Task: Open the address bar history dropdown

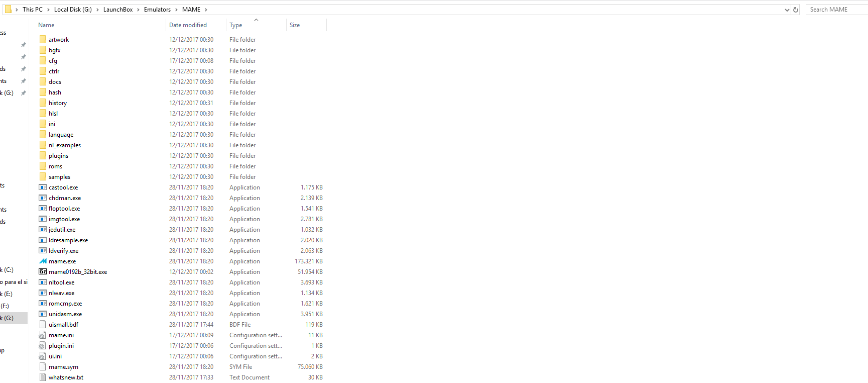Action: (787, 10)
